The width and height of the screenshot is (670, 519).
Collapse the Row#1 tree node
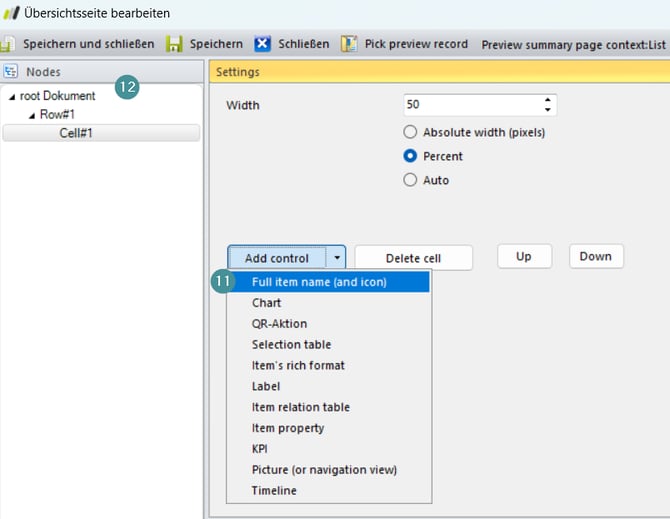pyautogui.click(x=31, y=115)
